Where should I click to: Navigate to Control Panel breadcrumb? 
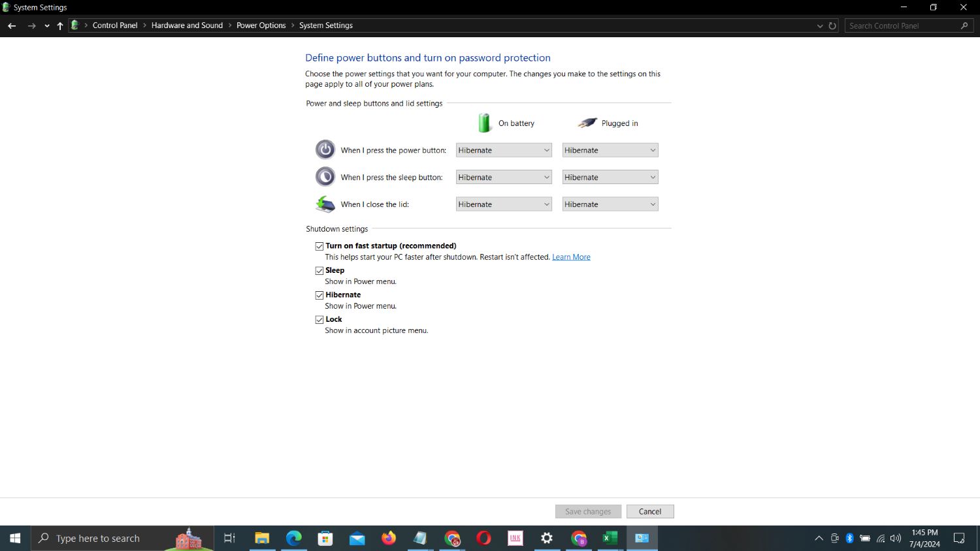pos(115,25)
